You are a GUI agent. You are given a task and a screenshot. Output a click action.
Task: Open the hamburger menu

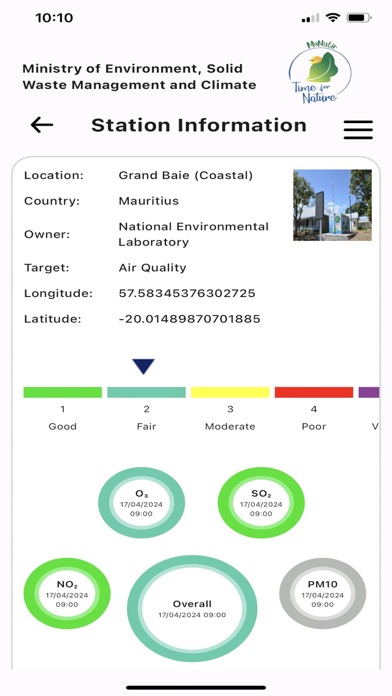coord(358,129)
